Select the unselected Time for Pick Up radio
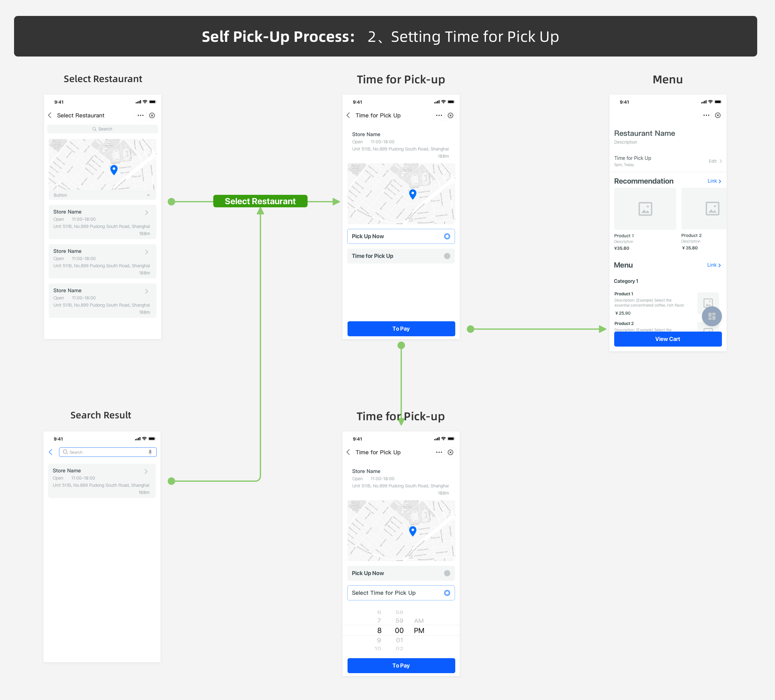775x700 pixels. pyautogui.click(x=447, y=256)
